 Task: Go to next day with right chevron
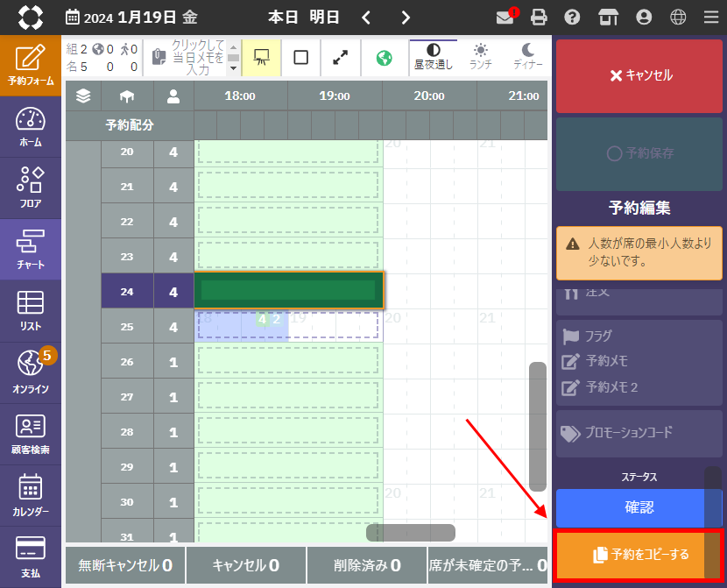[x=405, y=18]
